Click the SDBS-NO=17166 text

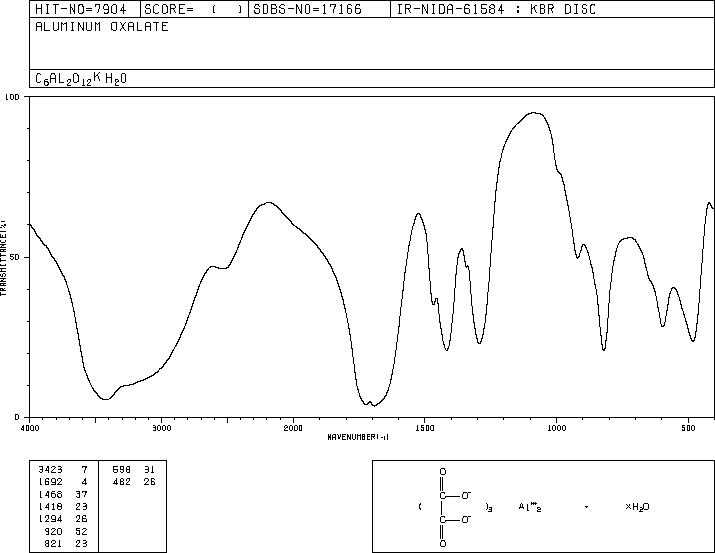(307, 9)
